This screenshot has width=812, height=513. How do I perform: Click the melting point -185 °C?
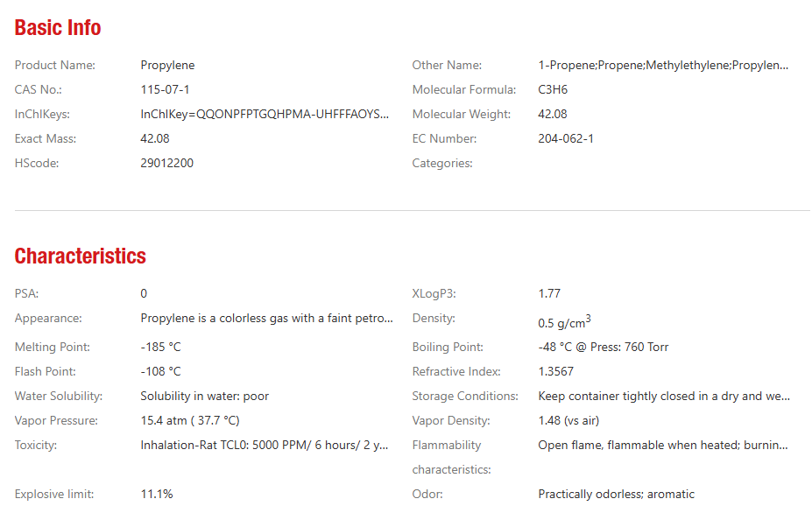(x=160, y=347)
